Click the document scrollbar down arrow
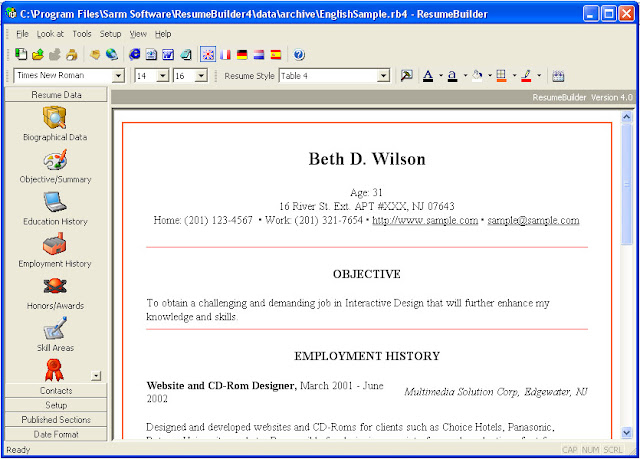 coord(627,432)
